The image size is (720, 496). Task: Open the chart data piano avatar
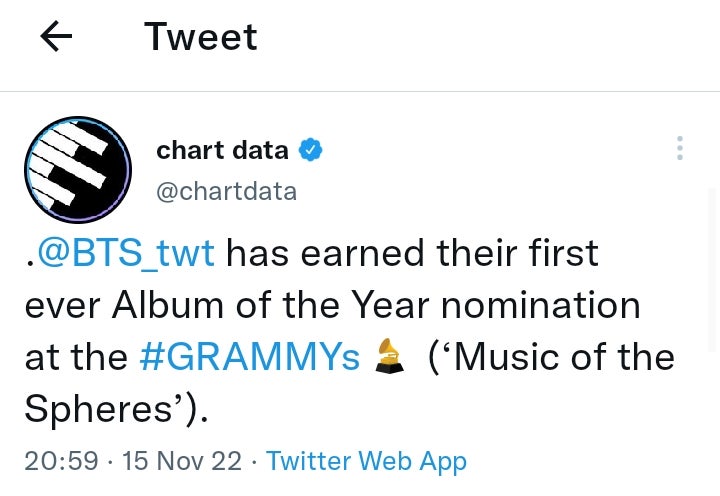point(78,169)
